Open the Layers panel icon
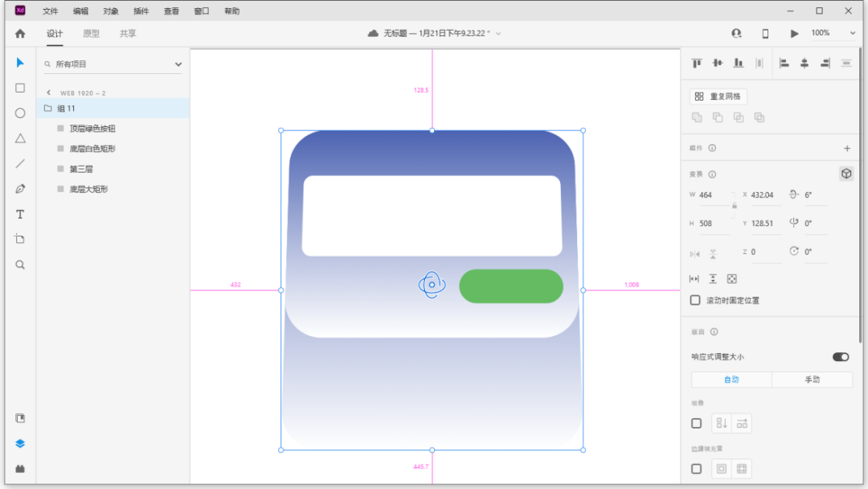The image size is (868, 489). pos(20,443)
